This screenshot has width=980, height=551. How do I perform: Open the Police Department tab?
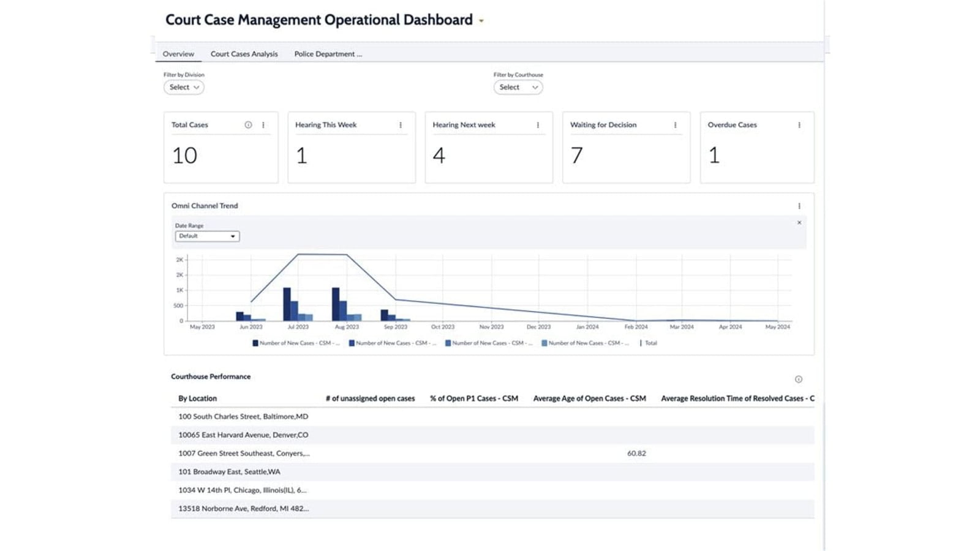click(328, 54)
